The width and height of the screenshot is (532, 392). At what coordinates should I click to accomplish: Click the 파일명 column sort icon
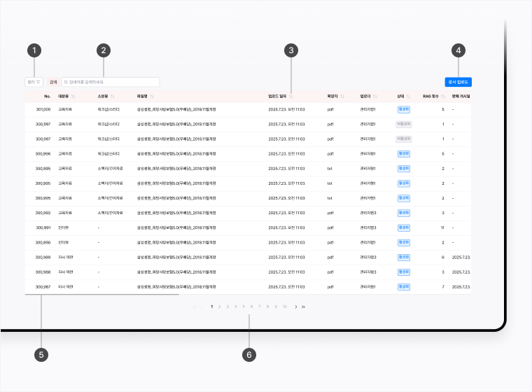151,96
